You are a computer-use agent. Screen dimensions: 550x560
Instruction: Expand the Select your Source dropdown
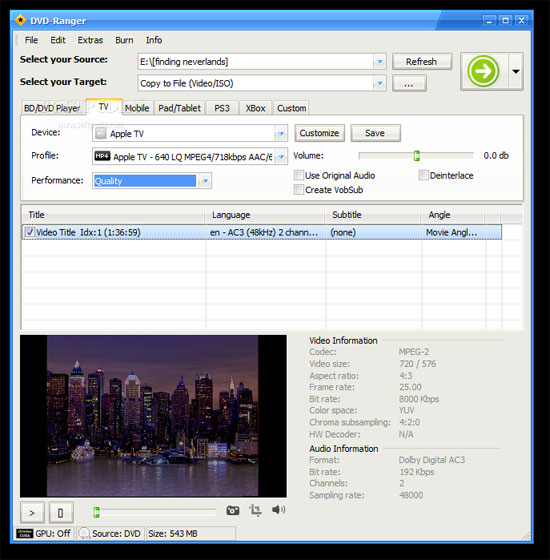pyautogui.click(x=380, y=61)
